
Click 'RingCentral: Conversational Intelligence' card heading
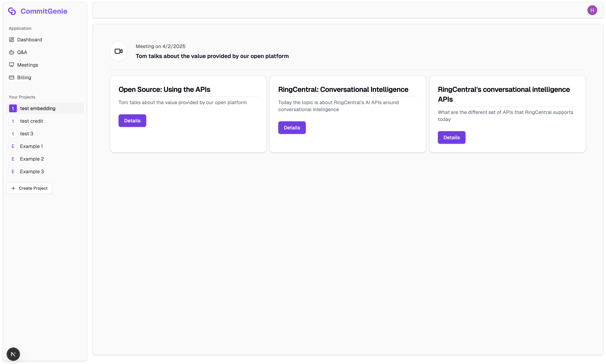(x=343, y=90)
